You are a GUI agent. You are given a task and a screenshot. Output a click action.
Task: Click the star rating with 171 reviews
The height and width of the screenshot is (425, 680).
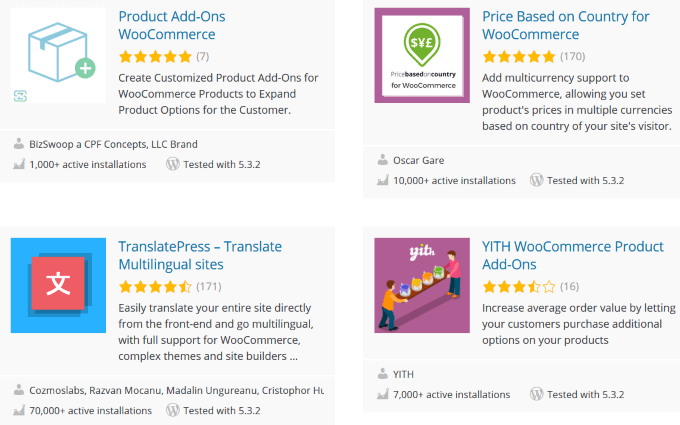tap(155, 286)
